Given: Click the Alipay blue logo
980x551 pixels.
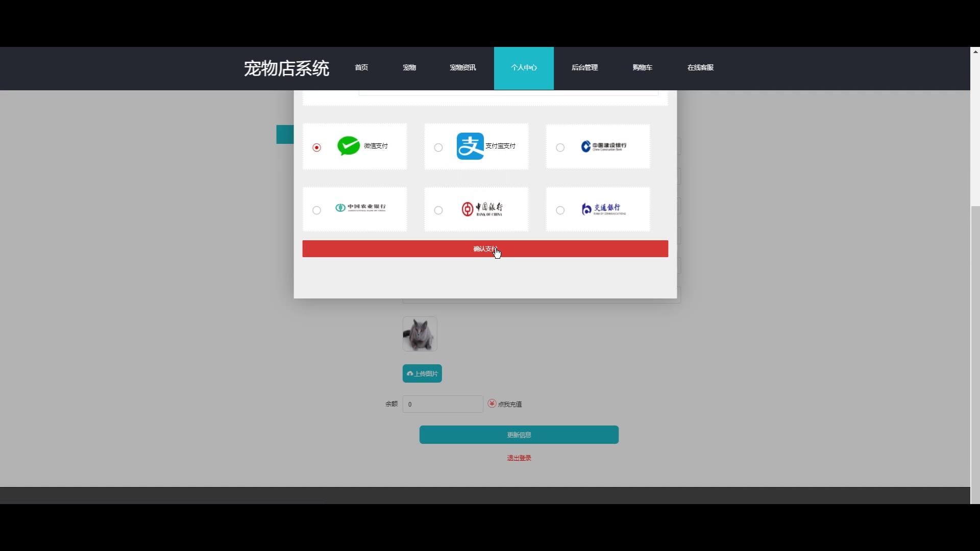Looking at the screenshot, I should (470, 146).
